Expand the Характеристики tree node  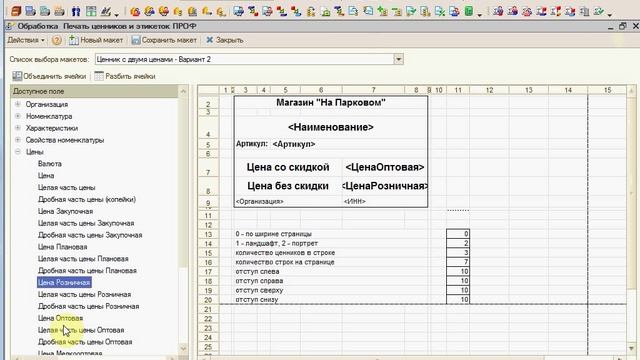point(18,128)
